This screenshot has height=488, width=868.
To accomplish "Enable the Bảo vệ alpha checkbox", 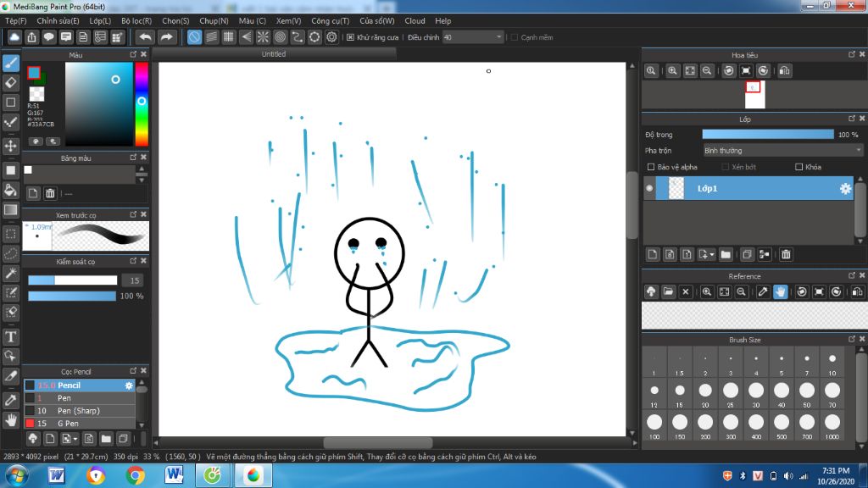I will pos(651,167).
